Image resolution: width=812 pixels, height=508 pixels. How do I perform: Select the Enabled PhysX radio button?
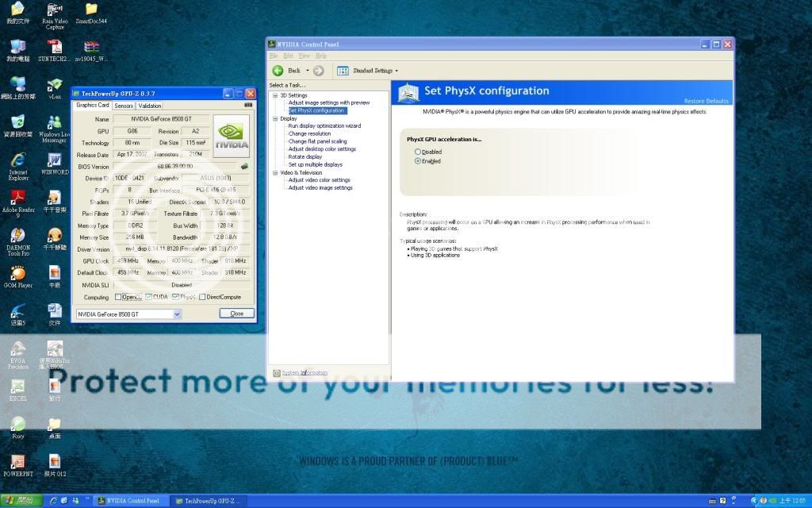tap(418, 161)
